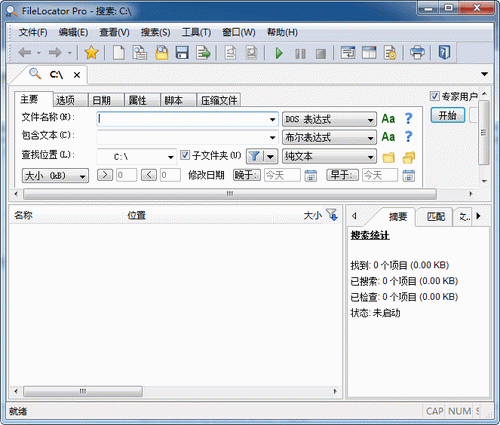Open tab list arrow at right of tab bar

point(485,74)
